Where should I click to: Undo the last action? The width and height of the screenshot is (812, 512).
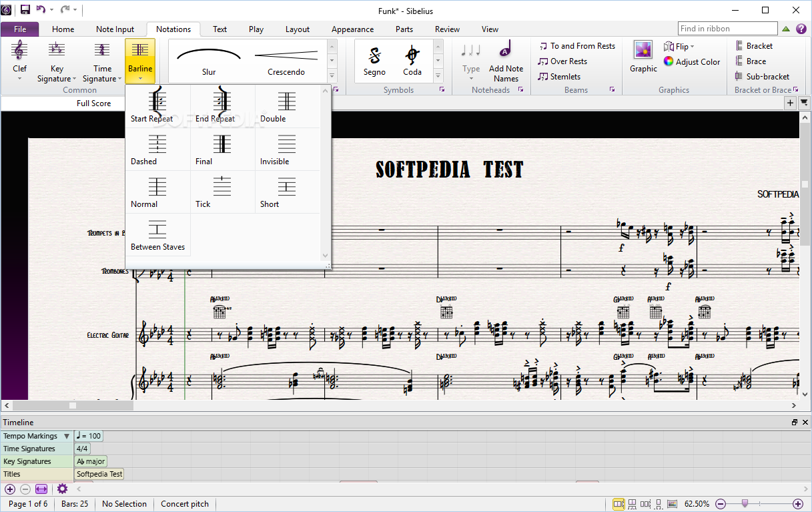pyautogui.click(x=41, y=9)
